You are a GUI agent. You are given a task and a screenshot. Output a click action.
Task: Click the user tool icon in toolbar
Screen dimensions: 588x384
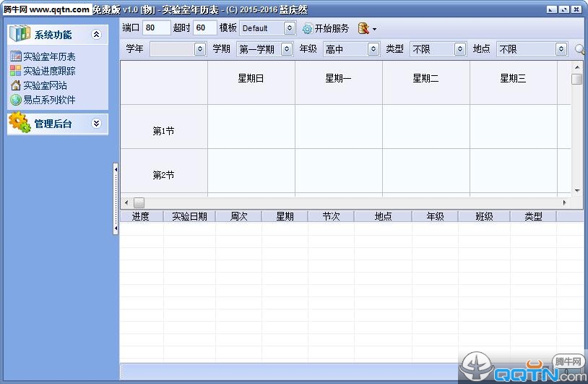[363, 28]
